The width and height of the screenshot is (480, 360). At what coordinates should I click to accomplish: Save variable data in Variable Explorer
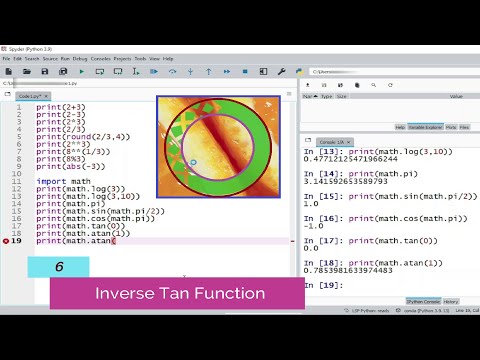[324, 85]
